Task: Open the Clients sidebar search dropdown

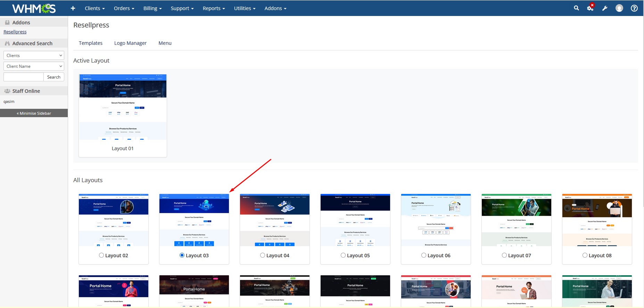Action: [x=34, y=55]
